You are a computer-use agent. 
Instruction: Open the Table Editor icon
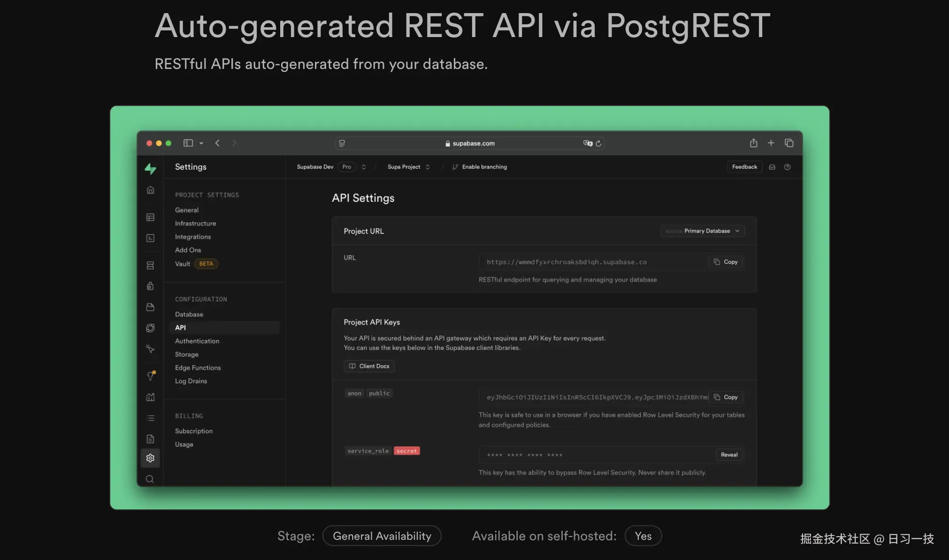point(150,217)
